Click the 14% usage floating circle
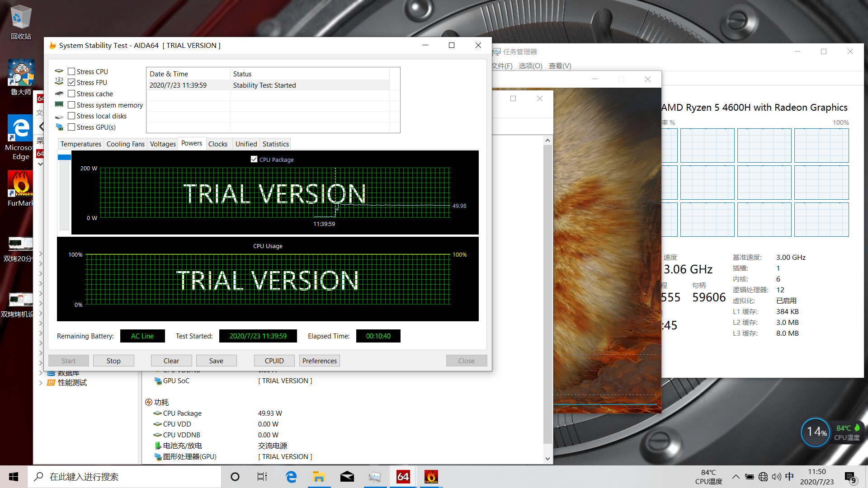Image resolution: width=868 pixels, height=488 pixels. (816, 432)
